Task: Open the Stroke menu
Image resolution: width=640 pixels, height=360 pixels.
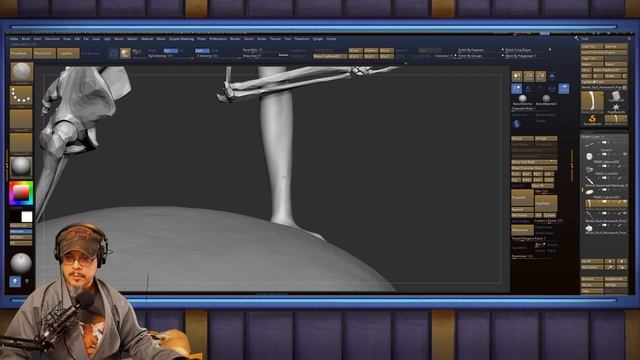Action: tap(262, 39)
